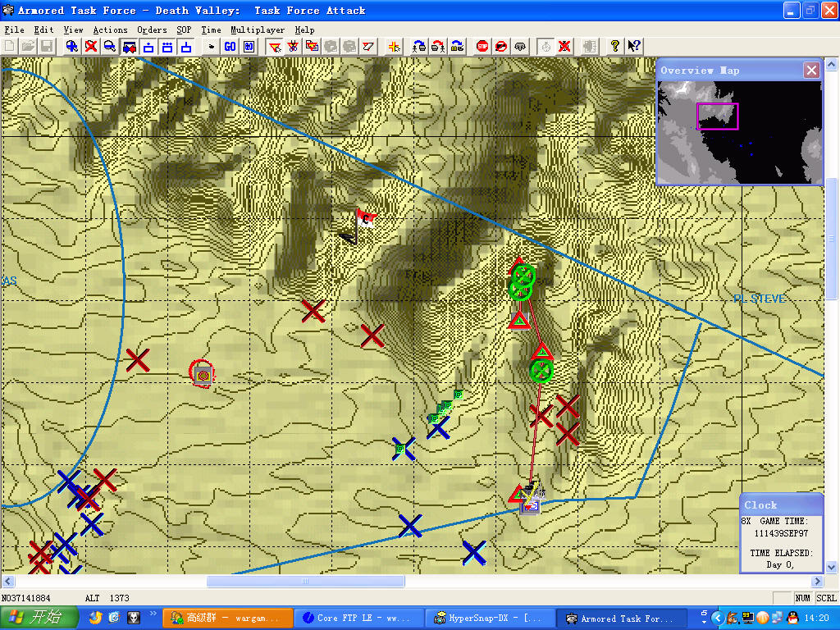
Task: Expand the hidden system tray icons
Action: pyautogui.click(x=718, y=618)
